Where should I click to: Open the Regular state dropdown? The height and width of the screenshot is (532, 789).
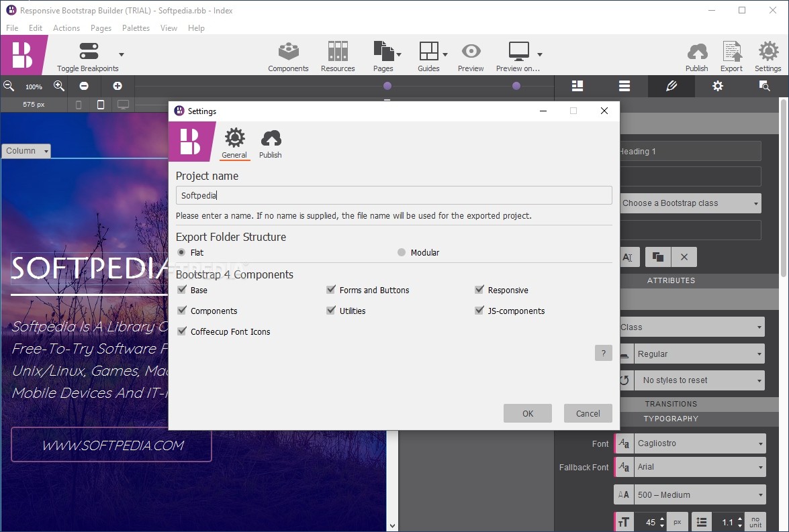point(700,354)
